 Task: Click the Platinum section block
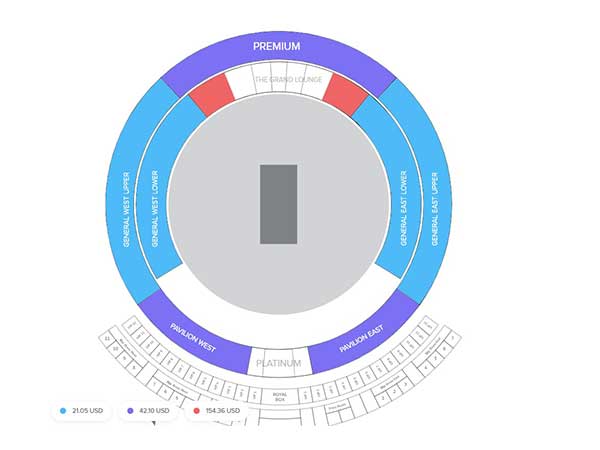point(279,362)
